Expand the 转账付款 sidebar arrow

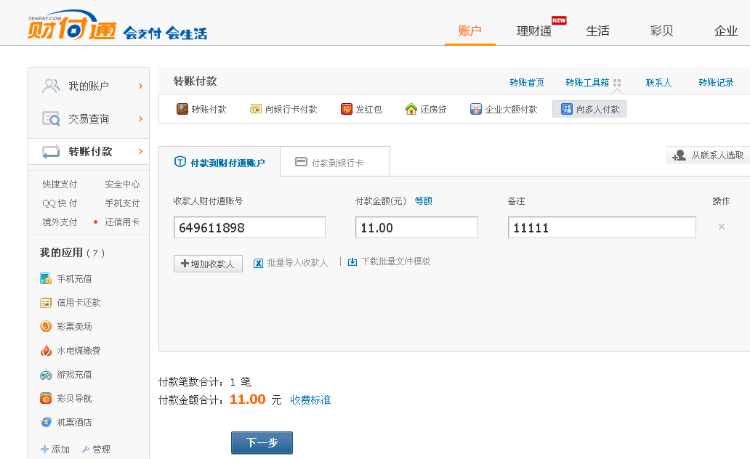(x=141, y=152)
